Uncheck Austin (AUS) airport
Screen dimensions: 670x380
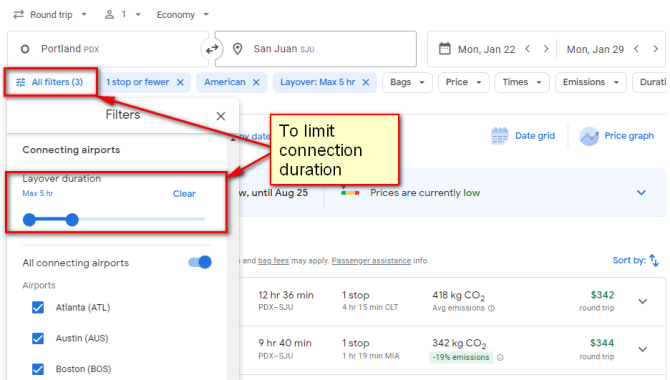[x=38, y=339]
